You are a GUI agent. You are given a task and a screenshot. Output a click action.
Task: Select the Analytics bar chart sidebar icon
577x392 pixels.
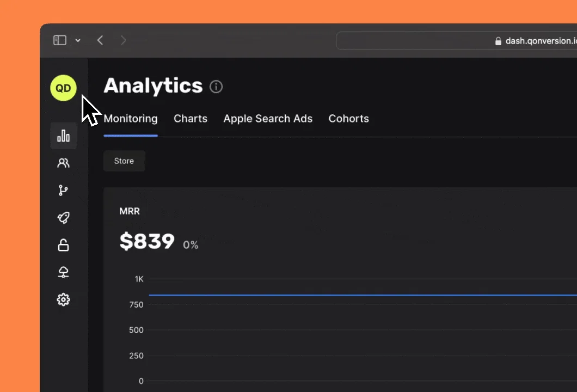[x=63, y=136]
